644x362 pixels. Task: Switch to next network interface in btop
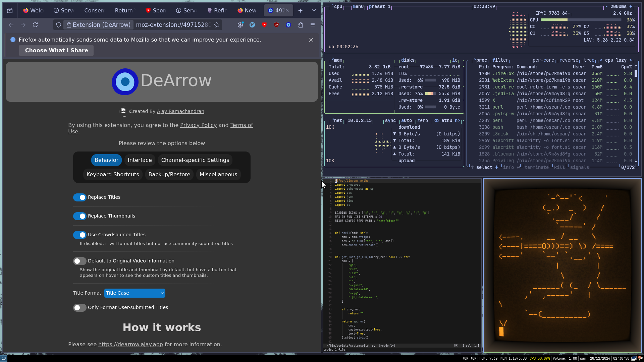[x=458, y=120]
